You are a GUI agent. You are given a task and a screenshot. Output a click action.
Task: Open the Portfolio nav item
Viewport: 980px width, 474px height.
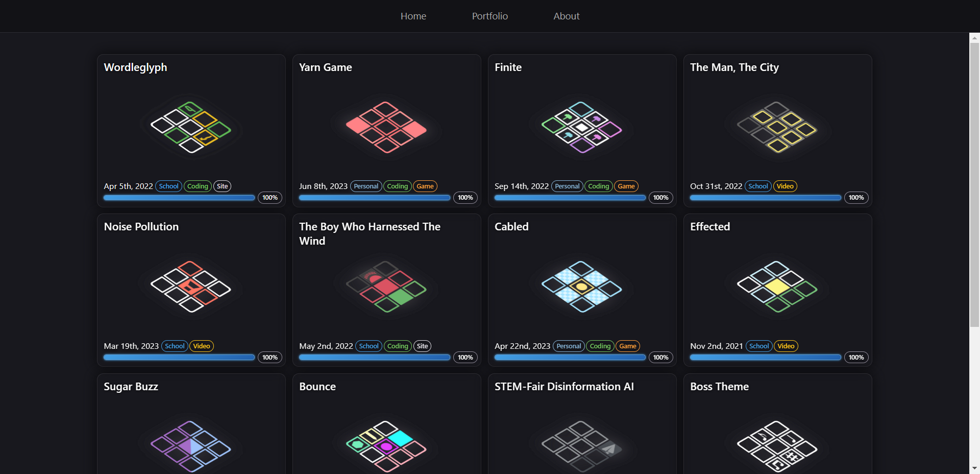tap(489, 16)
